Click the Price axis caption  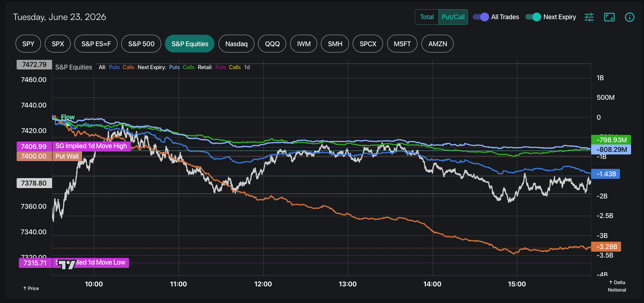point(31,288)
